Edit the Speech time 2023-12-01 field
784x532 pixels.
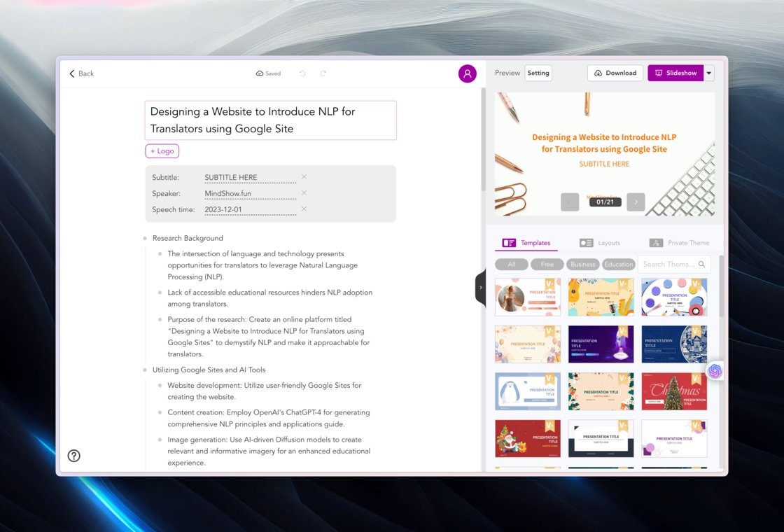(250, 209)
